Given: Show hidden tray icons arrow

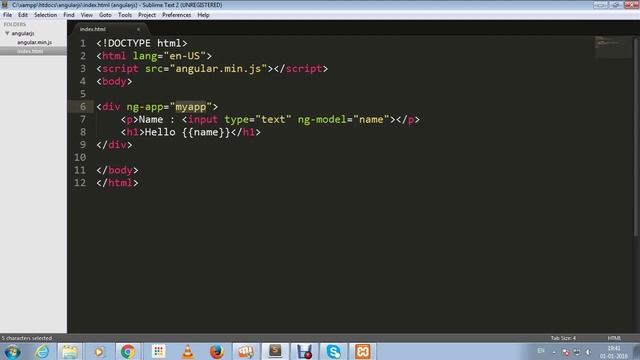Looking at the screenshot, I should coord(554,352).
